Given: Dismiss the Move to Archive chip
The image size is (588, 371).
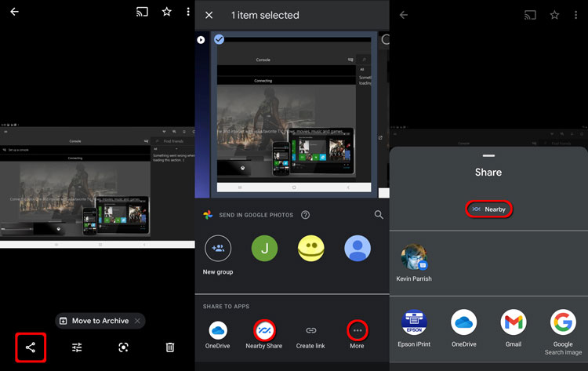Looking at the screenshot, I should 138,321.
